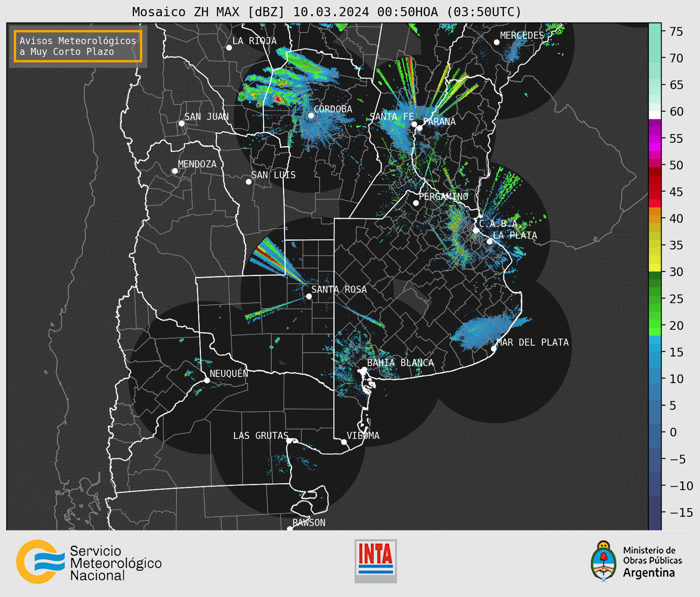Click the C.A.B.A. city marker
700x597 pixels.
pos(476,230)
